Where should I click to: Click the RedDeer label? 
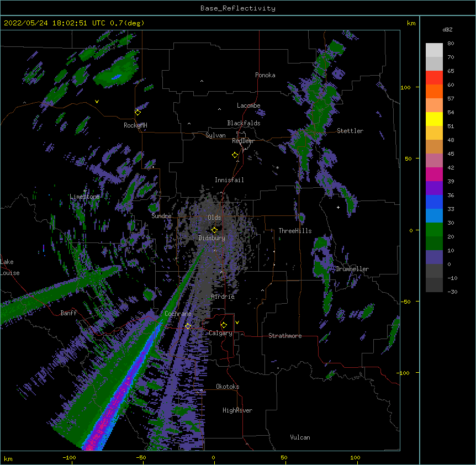pos(243,141)
